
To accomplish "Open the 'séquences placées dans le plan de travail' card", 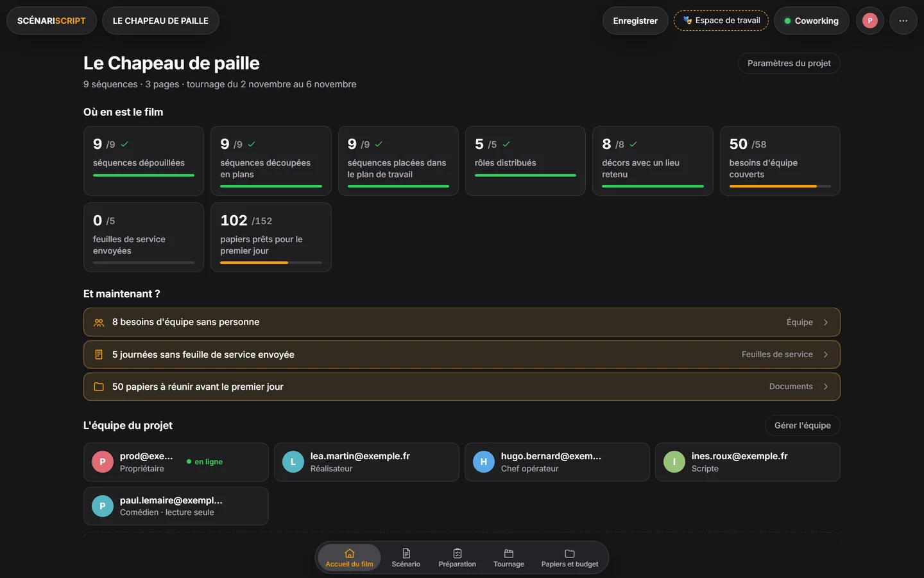I will point(398,161).
